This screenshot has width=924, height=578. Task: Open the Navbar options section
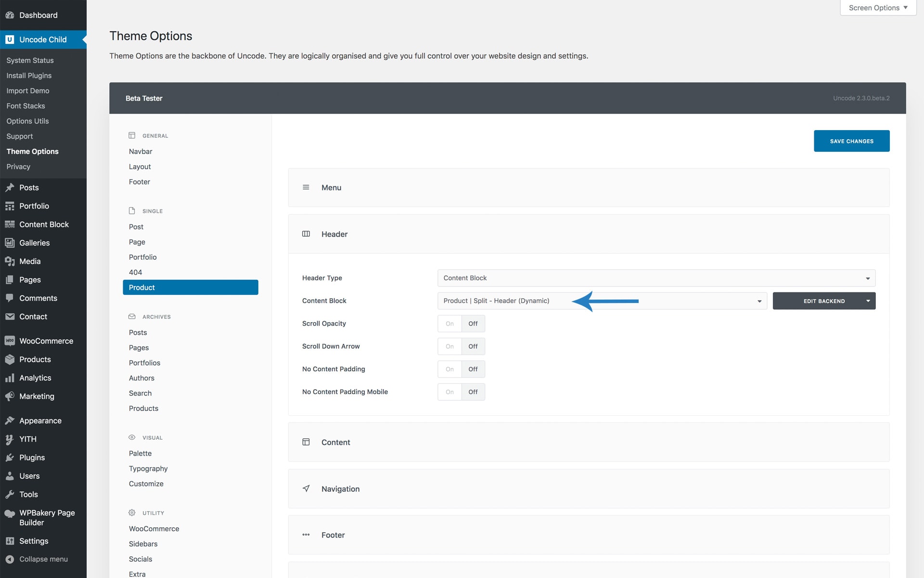pyautogui.click(x=141, y=151)
